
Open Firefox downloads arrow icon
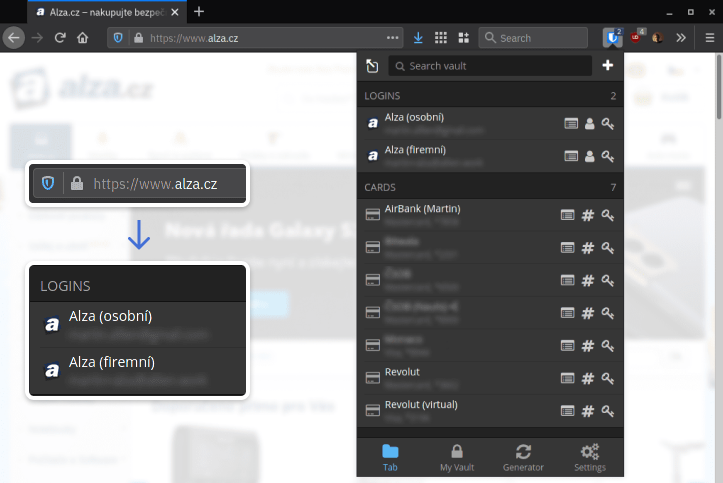(418, 38)
